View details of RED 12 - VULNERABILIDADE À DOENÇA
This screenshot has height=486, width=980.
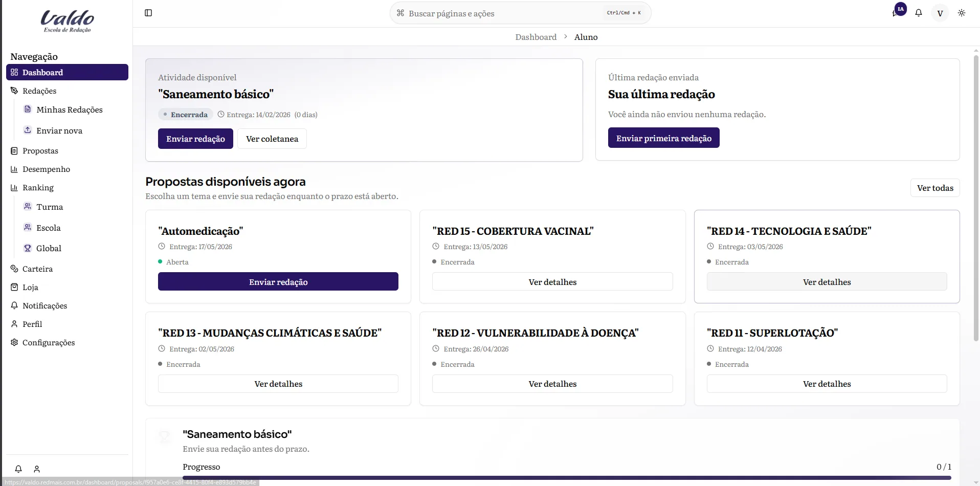pos(552,384)
